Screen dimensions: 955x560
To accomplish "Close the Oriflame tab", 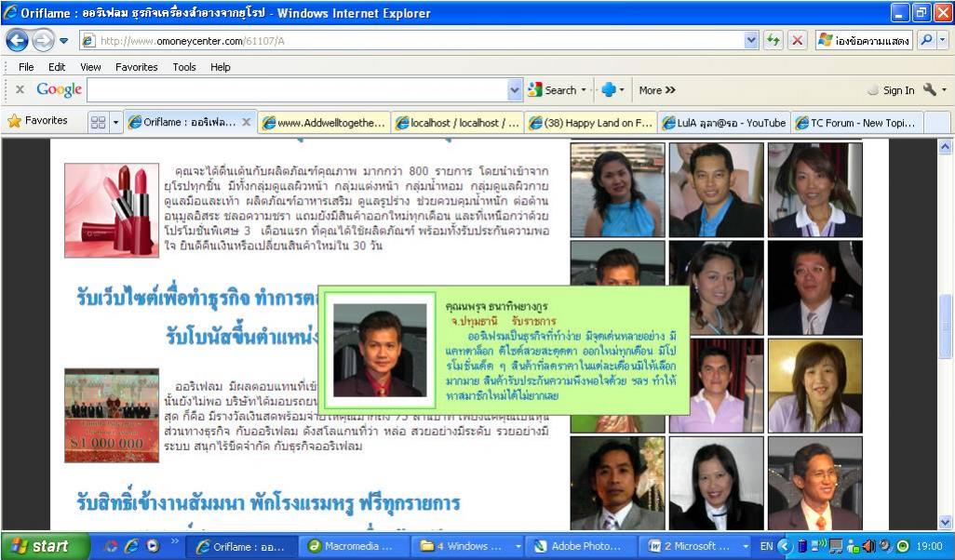I will 246,122.
